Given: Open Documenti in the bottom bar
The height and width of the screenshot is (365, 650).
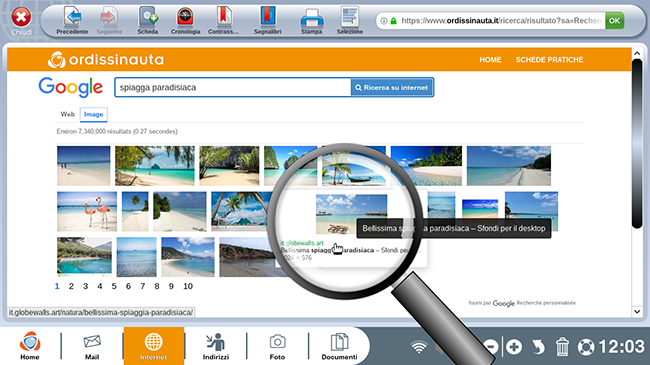Looking at the screenshot, I should 339,346.
